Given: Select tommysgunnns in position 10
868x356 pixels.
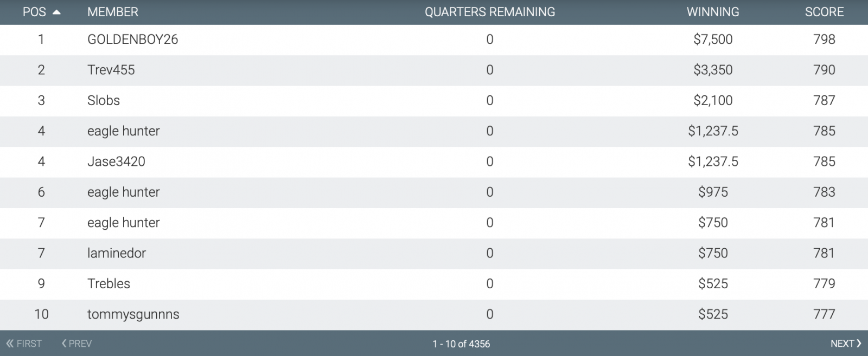Looking at the screenshot, I should click(x=434, y=314).
